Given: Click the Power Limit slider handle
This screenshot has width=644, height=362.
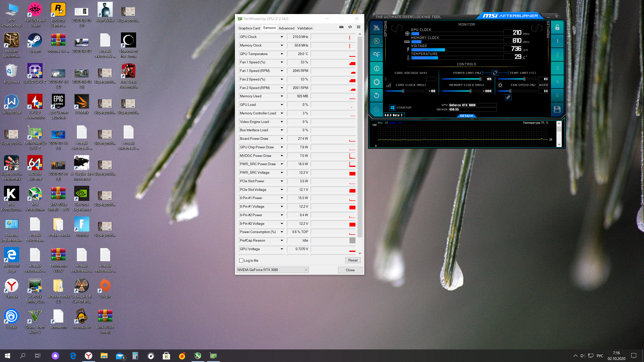Looking at the screenshot, I should tap(480, 79).
